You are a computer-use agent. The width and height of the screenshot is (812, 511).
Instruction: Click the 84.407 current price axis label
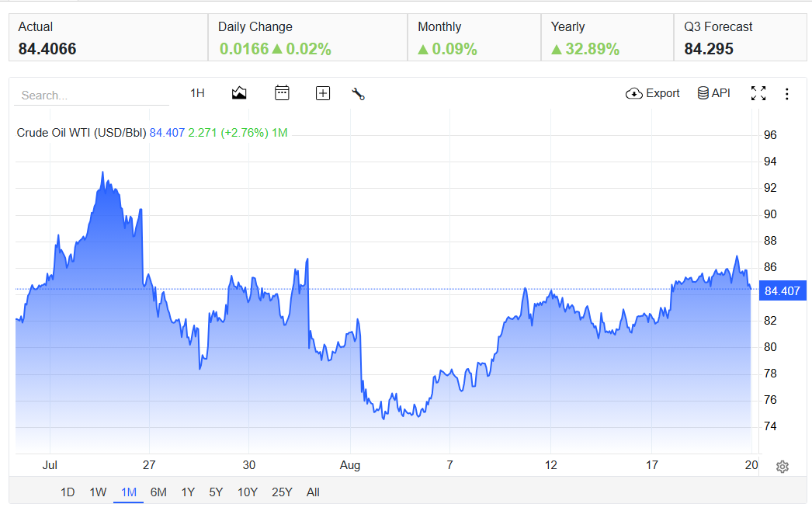tap(782, 291)
